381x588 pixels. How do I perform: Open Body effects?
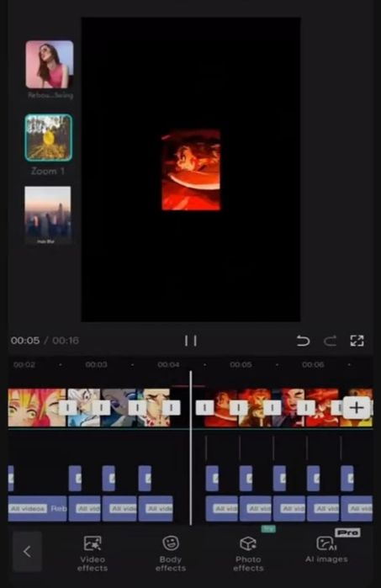171,554
